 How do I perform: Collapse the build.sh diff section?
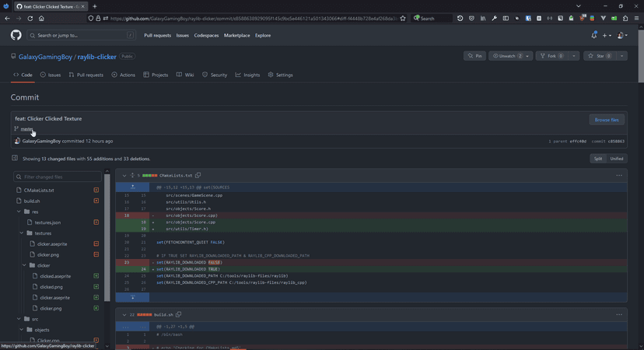coord(124,315)
